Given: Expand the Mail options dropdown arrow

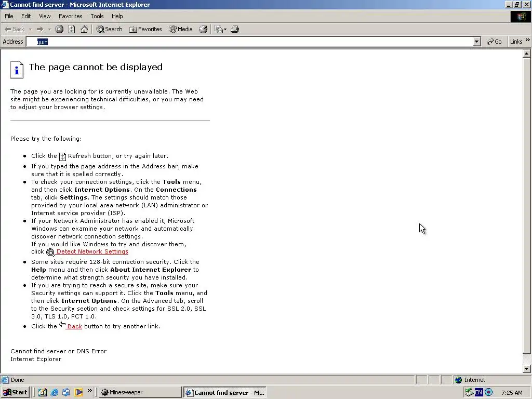Looking at the screenshot, I should click(x=225, y=30).
